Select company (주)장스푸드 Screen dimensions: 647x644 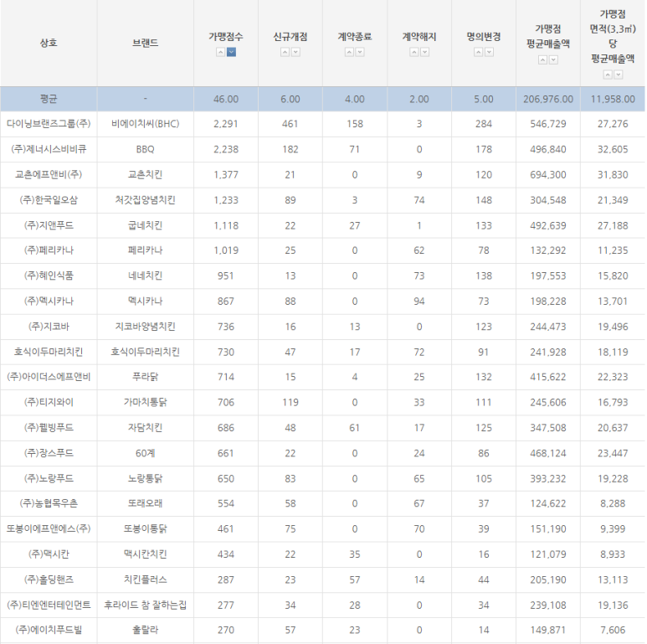[x=49, y=453]
